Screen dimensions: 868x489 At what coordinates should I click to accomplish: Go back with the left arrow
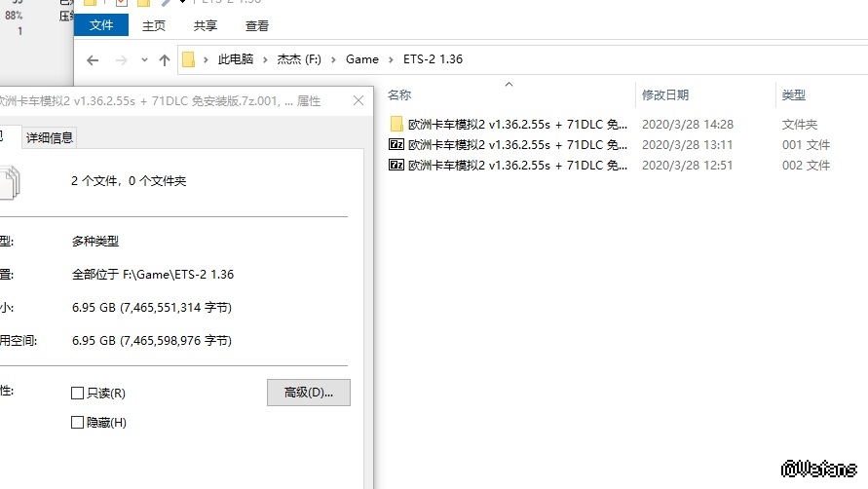coord(93,59)
